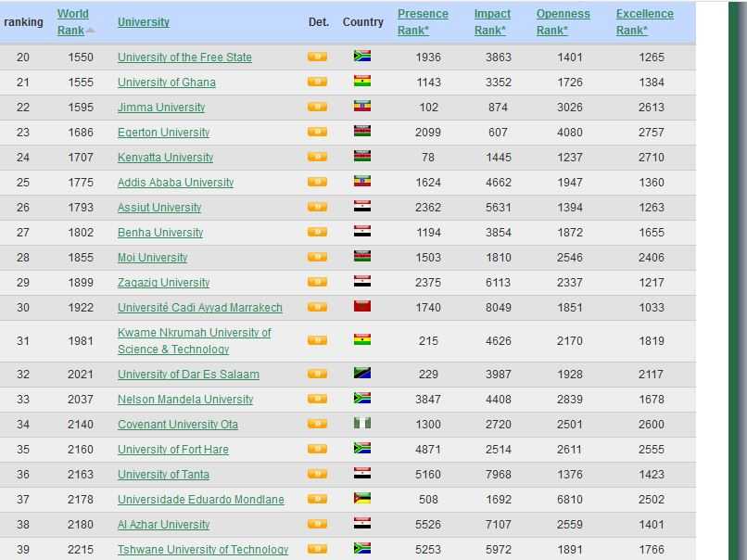
Task: Click the flag in Universidade Eduardo Mondlane row
Action: click(362, 498)
